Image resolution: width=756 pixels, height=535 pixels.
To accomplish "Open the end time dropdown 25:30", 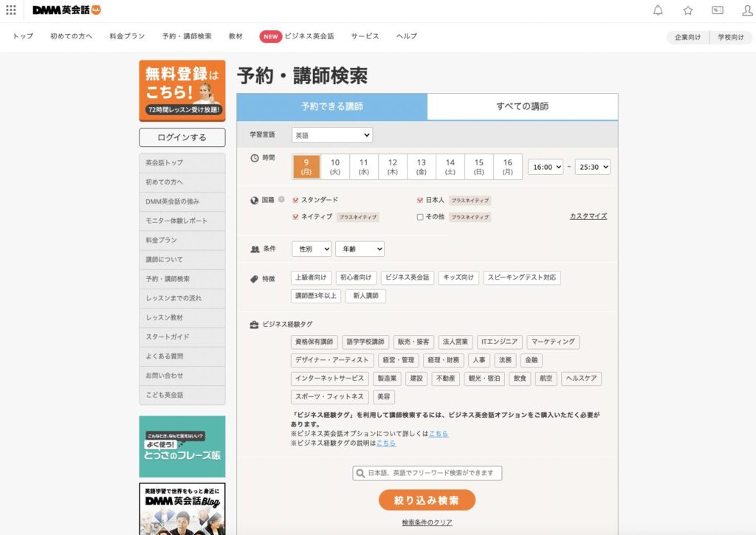I will click(x=592, y=167).
